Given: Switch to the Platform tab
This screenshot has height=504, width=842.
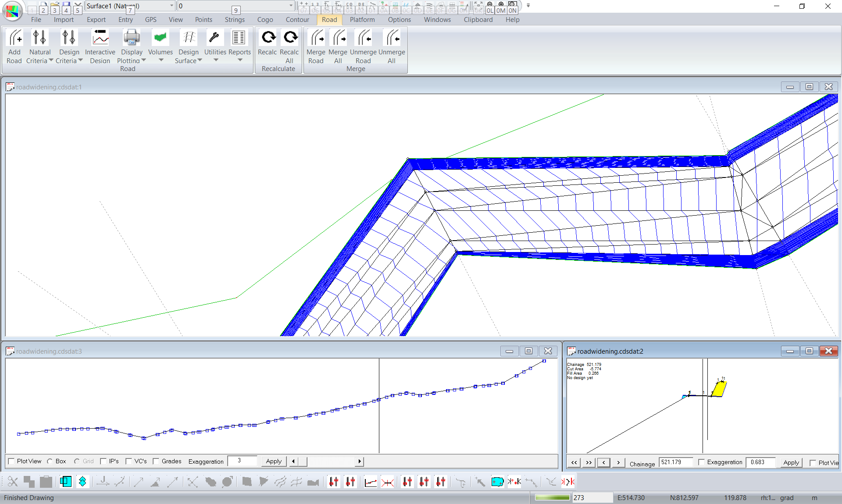Looking at the screenshot, I should tap(362, 20).
